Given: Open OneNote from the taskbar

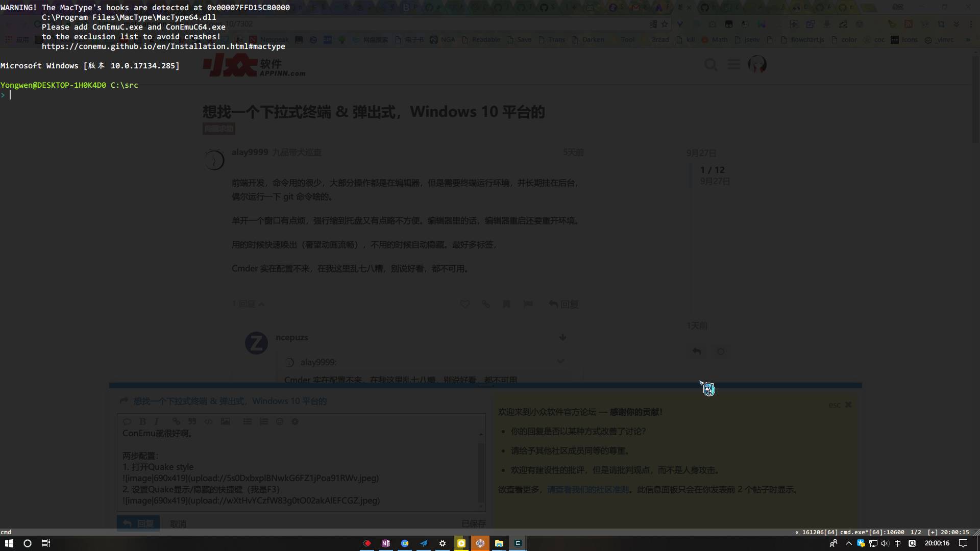Looking at the screenshot, I should 386,543.
